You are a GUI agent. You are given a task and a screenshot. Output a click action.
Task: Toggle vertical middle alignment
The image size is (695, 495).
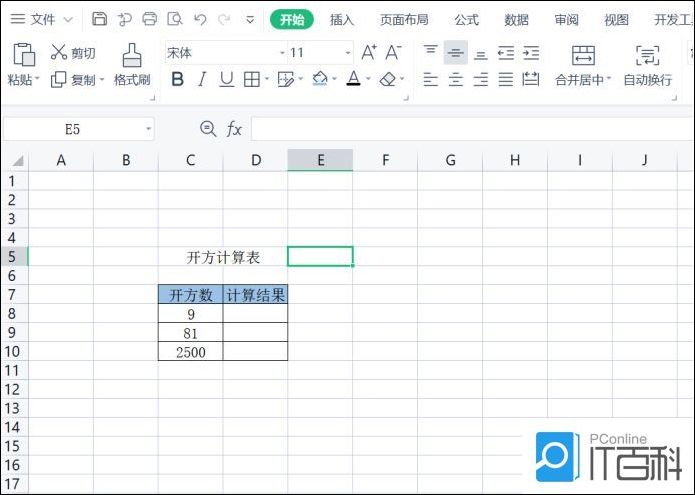455,52
